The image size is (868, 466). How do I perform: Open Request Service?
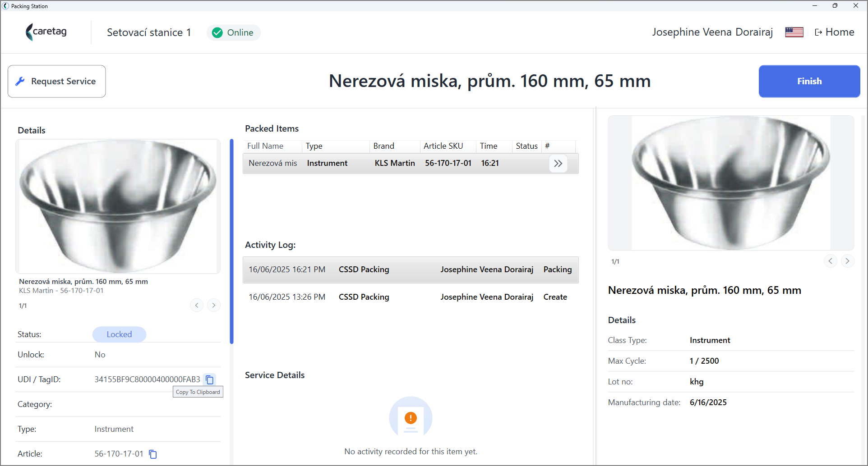point(57,81)
